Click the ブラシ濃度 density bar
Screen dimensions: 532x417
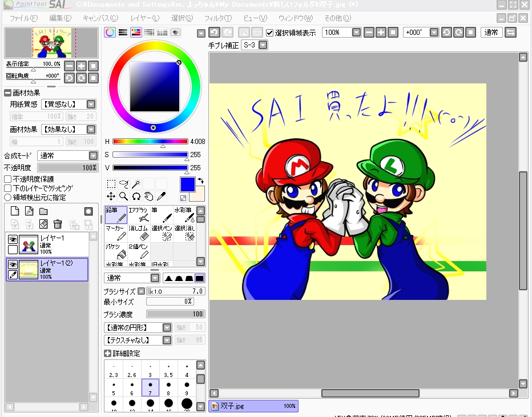175,314
